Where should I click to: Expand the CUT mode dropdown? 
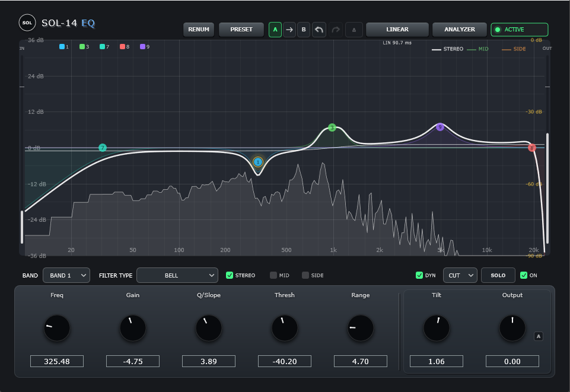click(x=460, y=275)
